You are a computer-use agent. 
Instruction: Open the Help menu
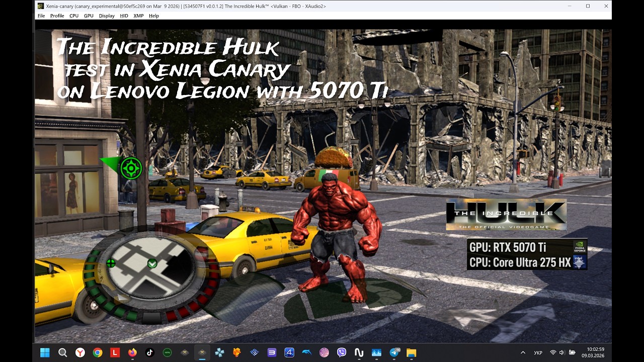tap(154, 16)
